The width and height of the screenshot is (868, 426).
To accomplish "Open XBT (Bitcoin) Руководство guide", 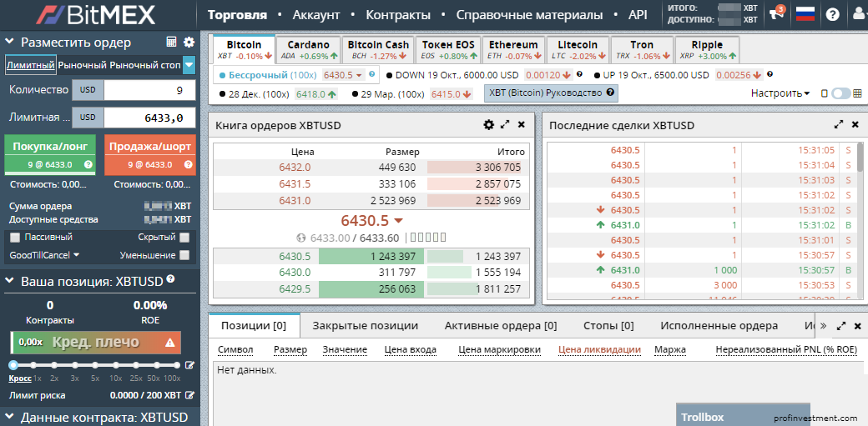I will pos(551,93).
